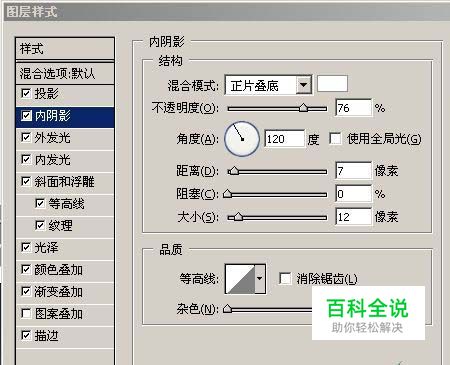
Task: Select the 内发光 style entry
Action: coord(65,160)
